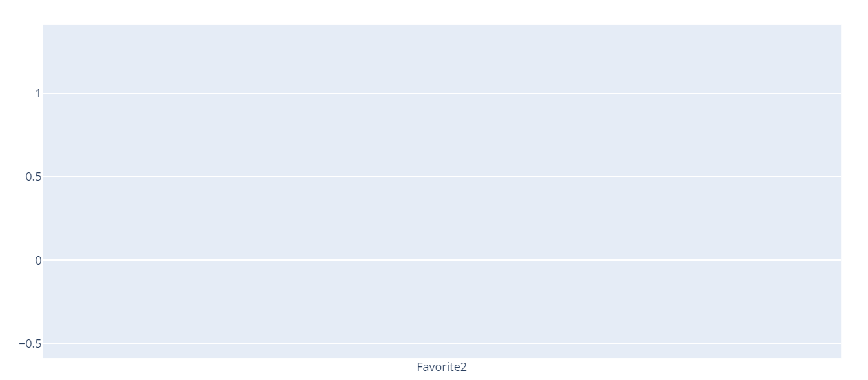This screenshot has width=868, height=380.
Task: Click the top edge of the plot background
Action: coord(442,25)
